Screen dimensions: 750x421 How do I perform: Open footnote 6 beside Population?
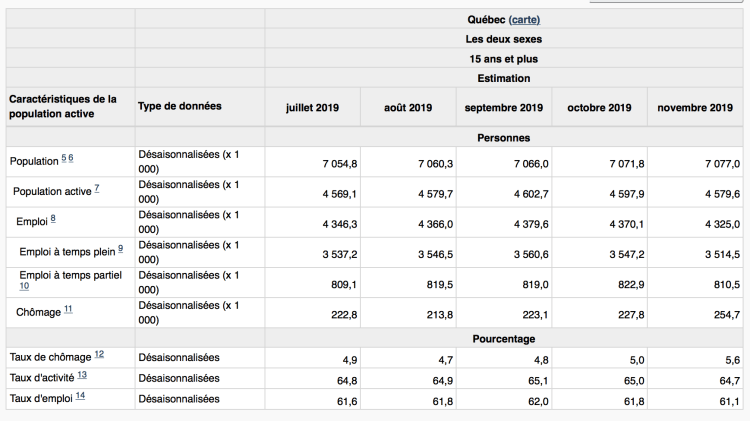(71, 158)
